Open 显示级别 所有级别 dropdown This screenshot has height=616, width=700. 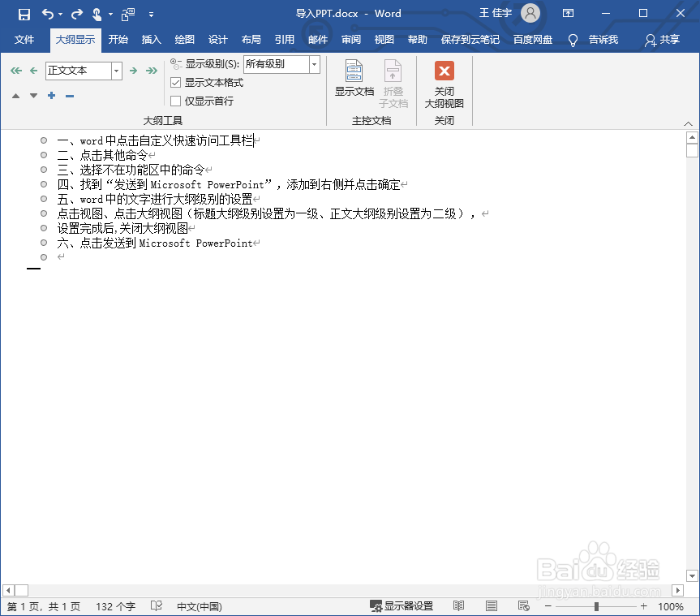tap(314, 64)
